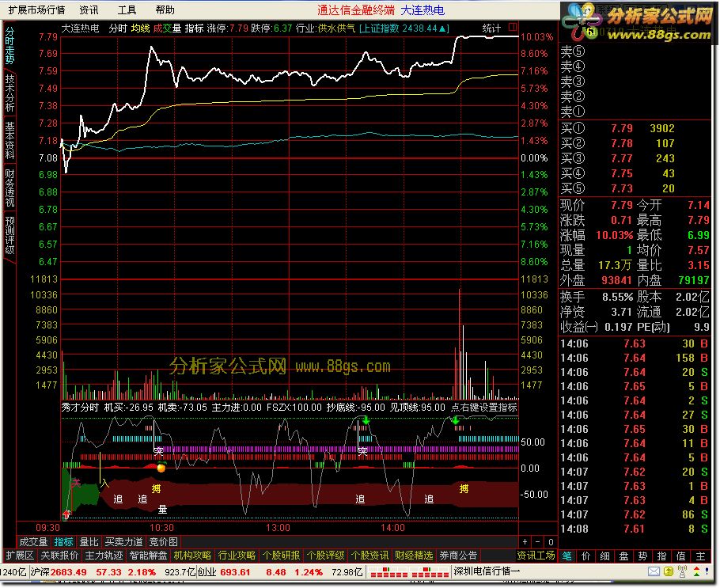The height and width of the screenshot is (588, 720).
Task: Open the 工具 menu
Action: point(127,9)
